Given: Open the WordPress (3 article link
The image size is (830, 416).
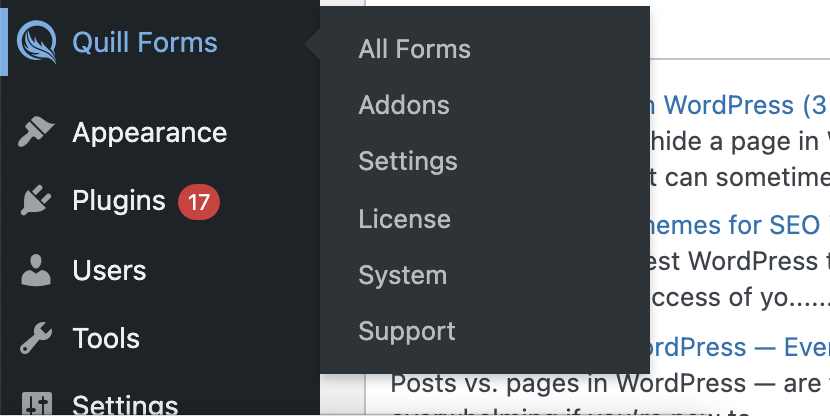Looking at the screenshot, I should coord(740,105).
